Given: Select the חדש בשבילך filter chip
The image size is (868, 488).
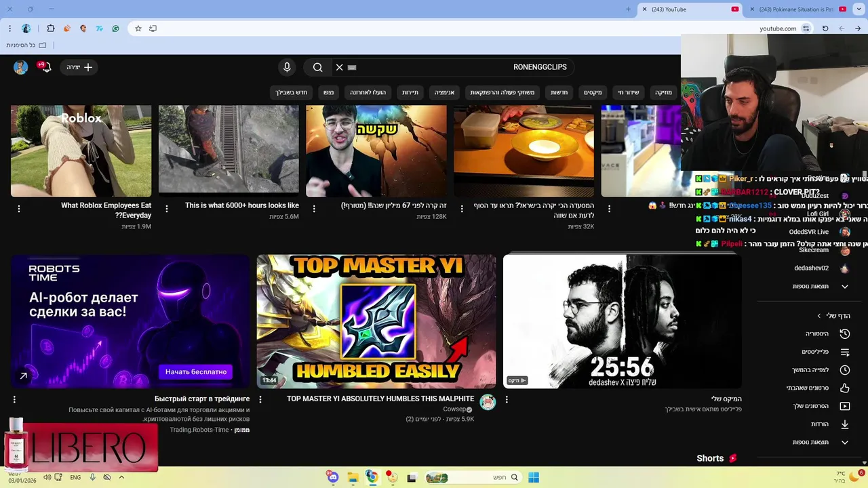Looking at the screenshot, I should tap(292, 92).
